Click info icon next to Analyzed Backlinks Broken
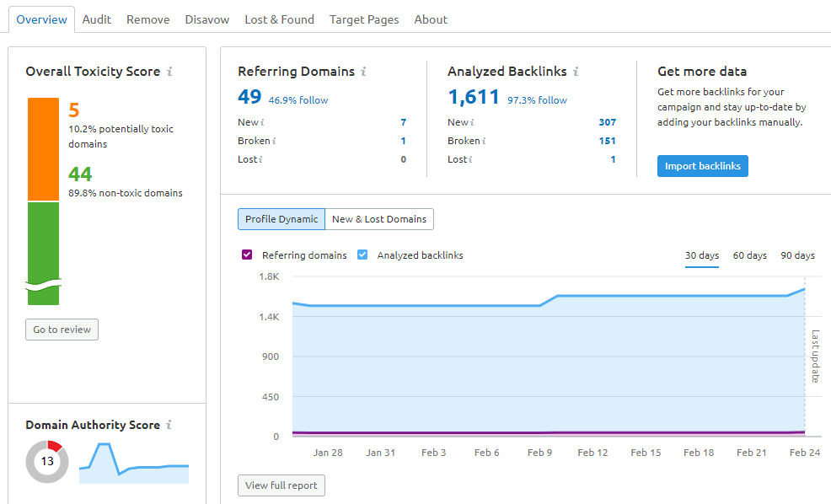Image resolution: width=831 pixels, height=504 pixels. point(484,141)
